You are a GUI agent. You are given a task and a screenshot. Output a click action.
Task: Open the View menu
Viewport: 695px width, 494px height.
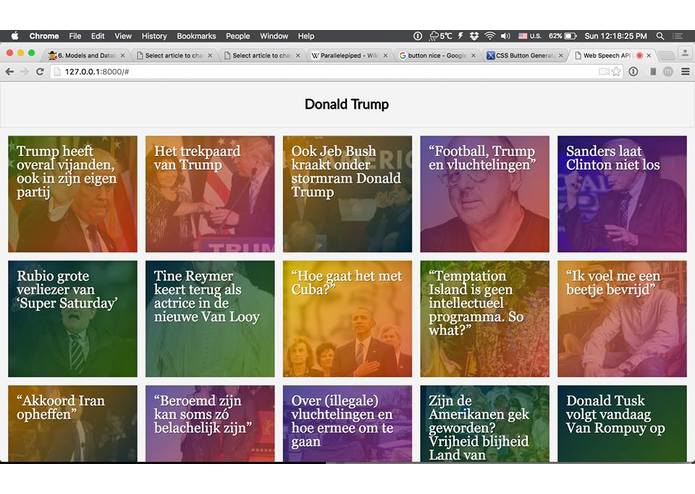[x=123, y=36]
